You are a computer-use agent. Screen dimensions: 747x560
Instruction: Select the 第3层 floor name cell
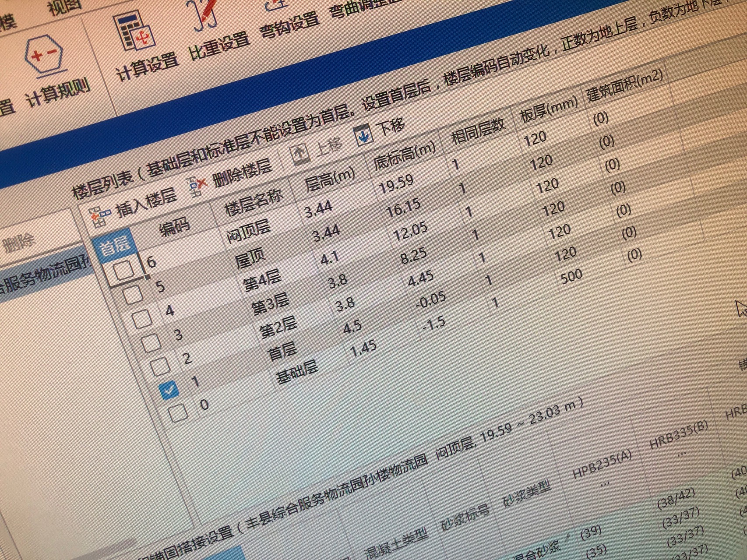[x=270, y=304]
